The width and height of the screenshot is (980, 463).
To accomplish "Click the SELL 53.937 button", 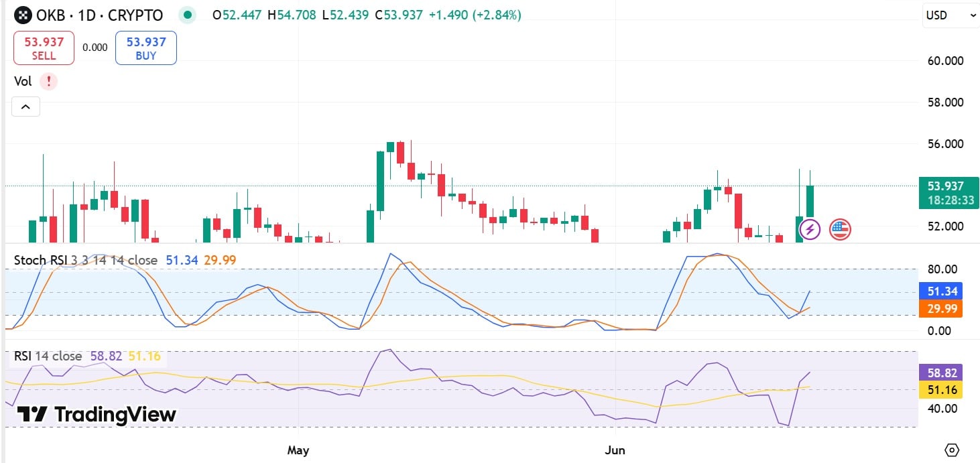I will coord(43,48).
